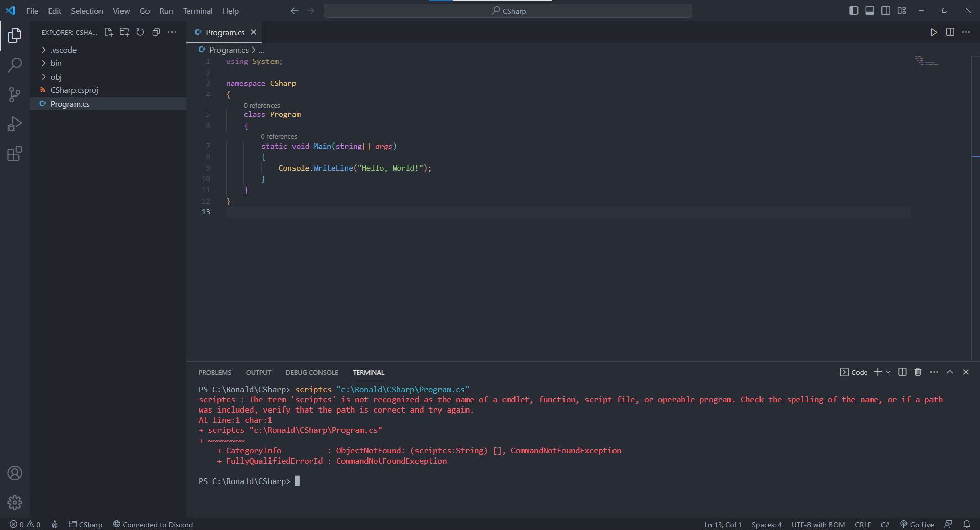The image size is (980, 530).
Task: Toggle the secondary side bar layout button
Action: point(886,11)
